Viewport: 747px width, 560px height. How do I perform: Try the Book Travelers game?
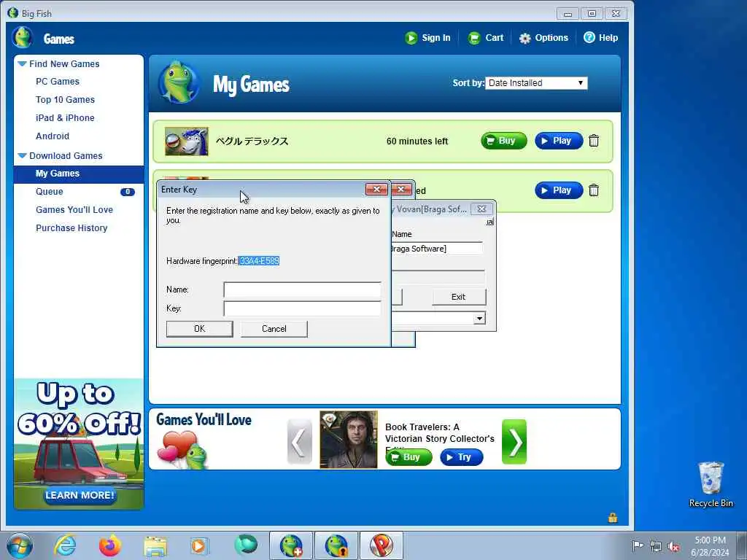462,457
